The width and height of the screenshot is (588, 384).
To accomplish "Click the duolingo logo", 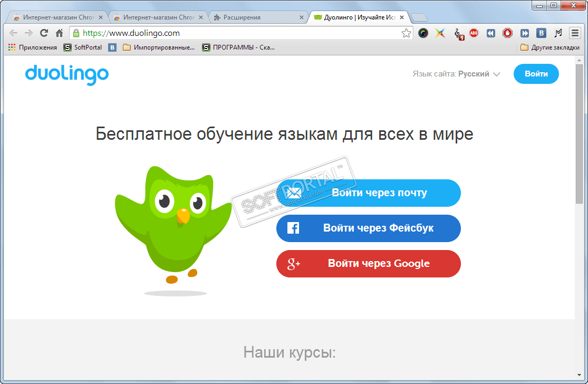I will (x=67, y=74).
